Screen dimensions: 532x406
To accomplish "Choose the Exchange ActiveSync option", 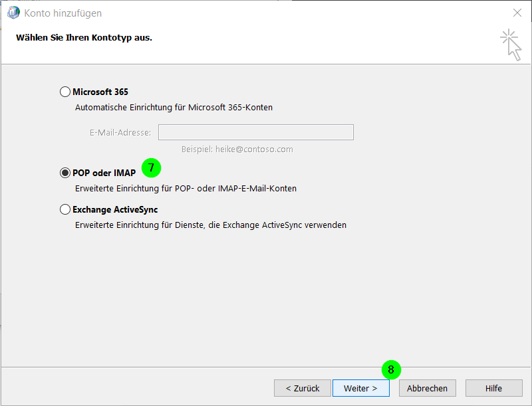I will coord(65,209).
